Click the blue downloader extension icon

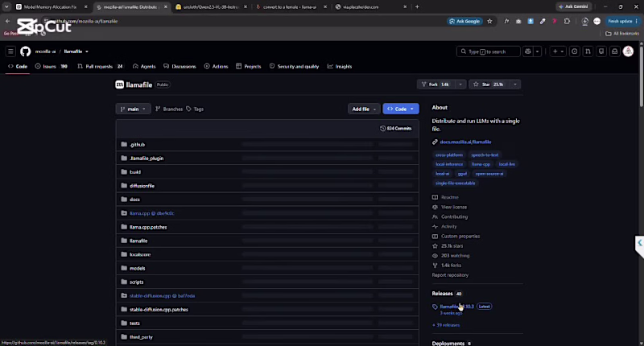coord(530,22)
